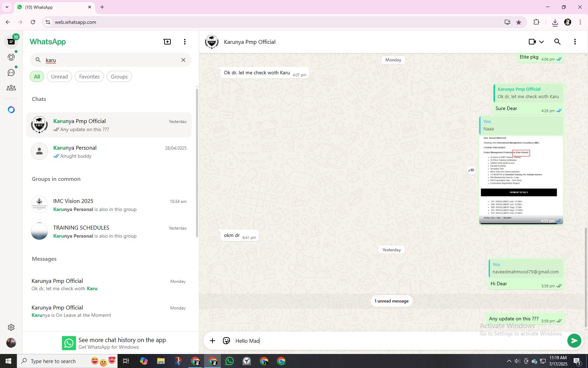The image size is (588, 368).
Task: Reload the WhatsApp page
Action: [33, 22]
